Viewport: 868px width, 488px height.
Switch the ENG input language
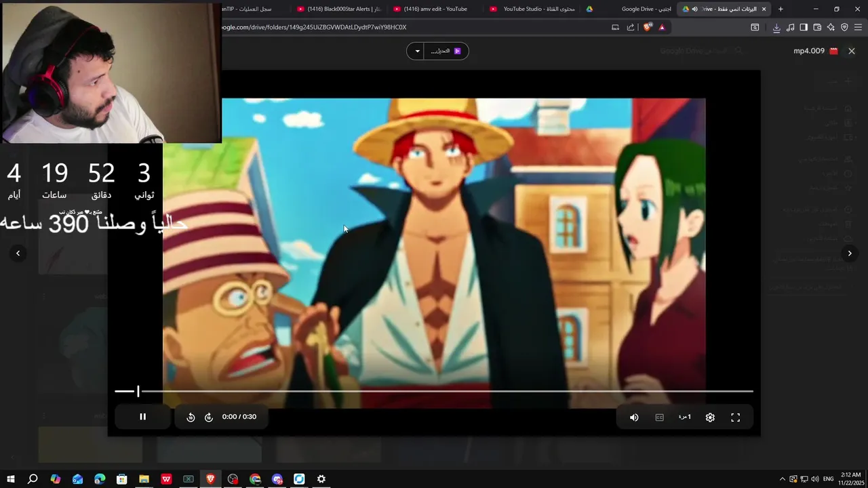pyautogui.click(x=828, y=479)
